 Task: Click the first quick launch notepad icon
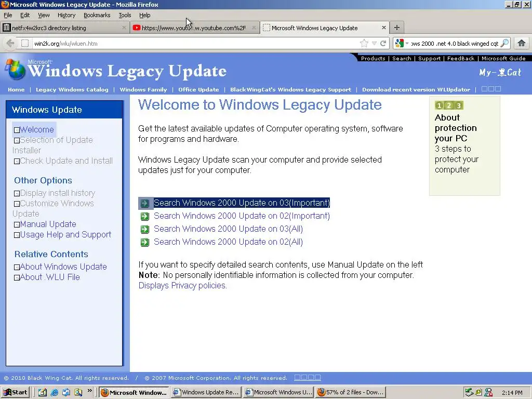(x=43, y=392)
